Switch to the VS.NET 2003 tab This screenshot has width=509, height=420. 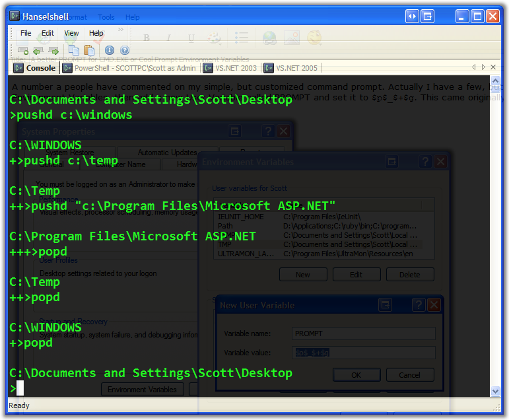(x=230, y=68)
